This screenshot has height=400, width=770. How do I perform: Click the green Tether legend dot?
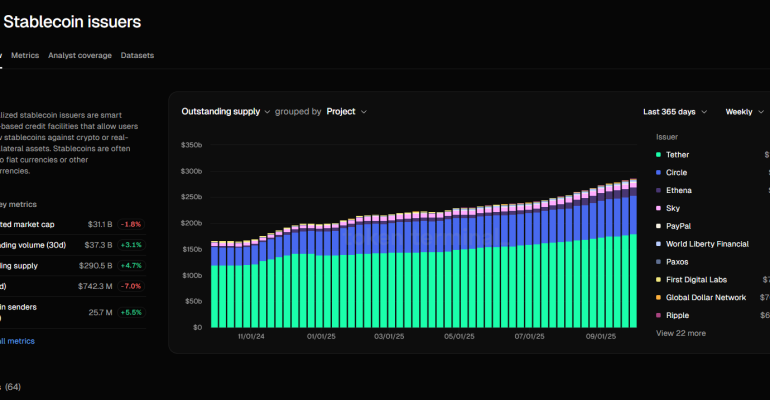coord(658,155)
